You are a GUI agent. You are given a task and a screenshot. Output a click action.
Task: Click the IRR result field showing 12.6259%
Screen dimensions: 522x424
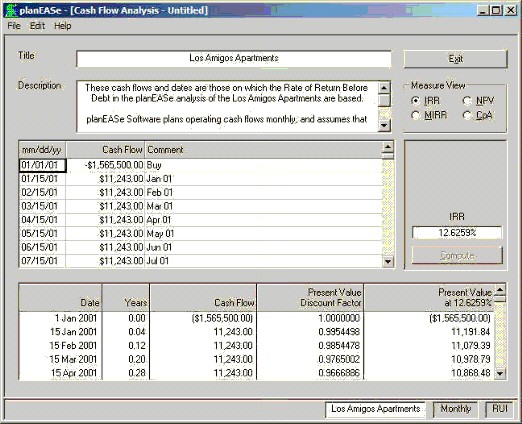(457, 233)
